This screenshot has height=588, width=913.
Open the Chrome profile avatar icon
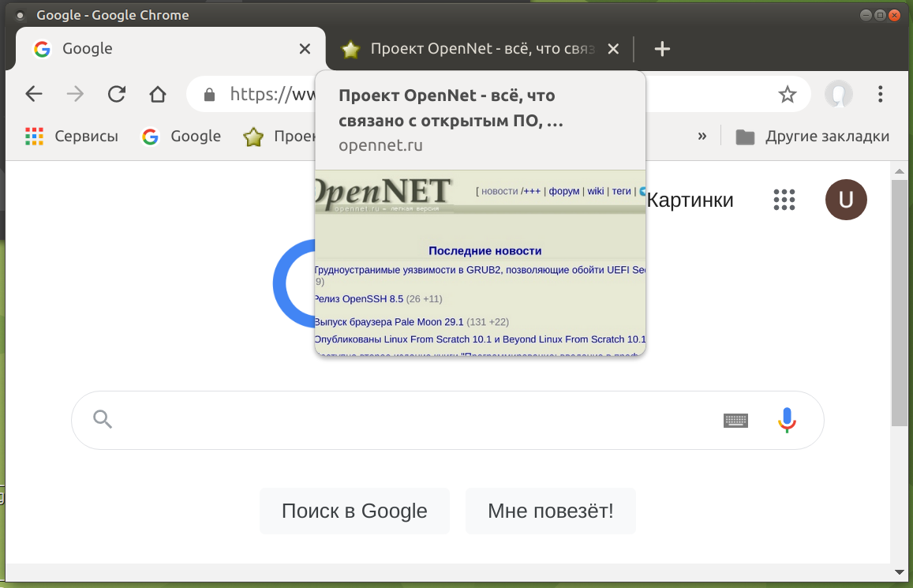(838, 95)
